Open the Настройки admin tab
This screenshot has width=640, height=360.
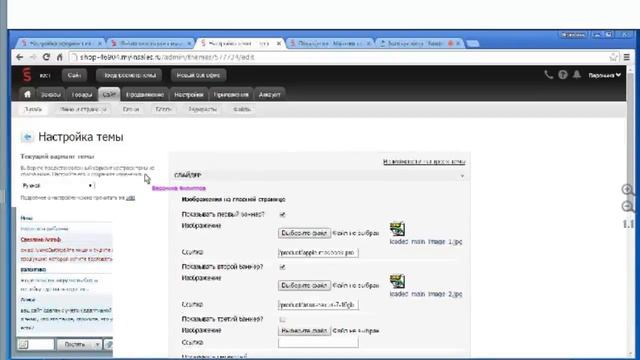pos(189,95)
